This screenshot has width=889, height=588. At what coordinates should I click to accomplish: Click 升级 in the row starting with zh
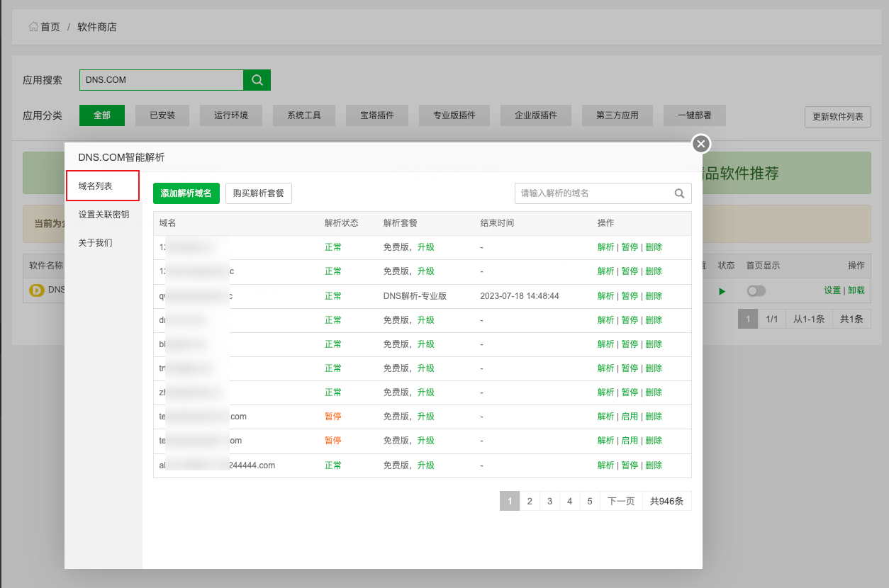pos(425,392)
